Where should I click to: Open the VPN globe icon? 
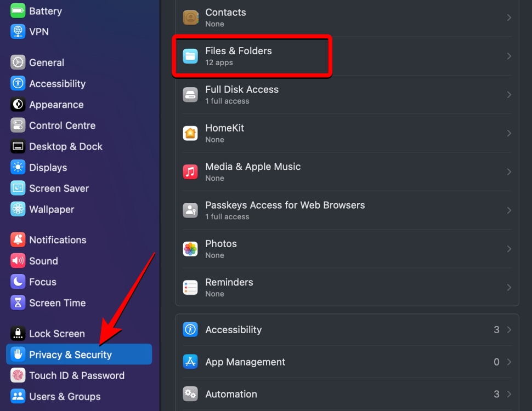click(18, 32)
